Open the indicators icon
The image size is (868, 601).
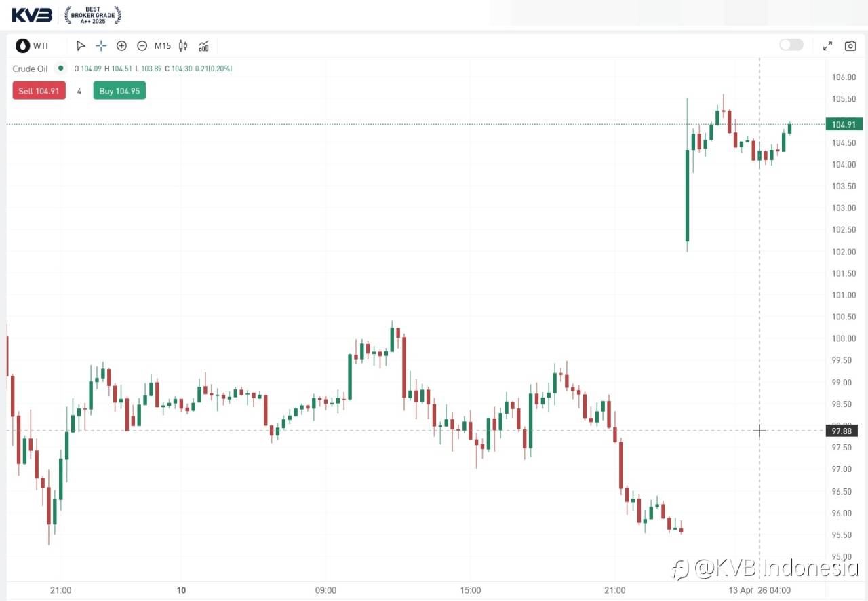[203, 46]
